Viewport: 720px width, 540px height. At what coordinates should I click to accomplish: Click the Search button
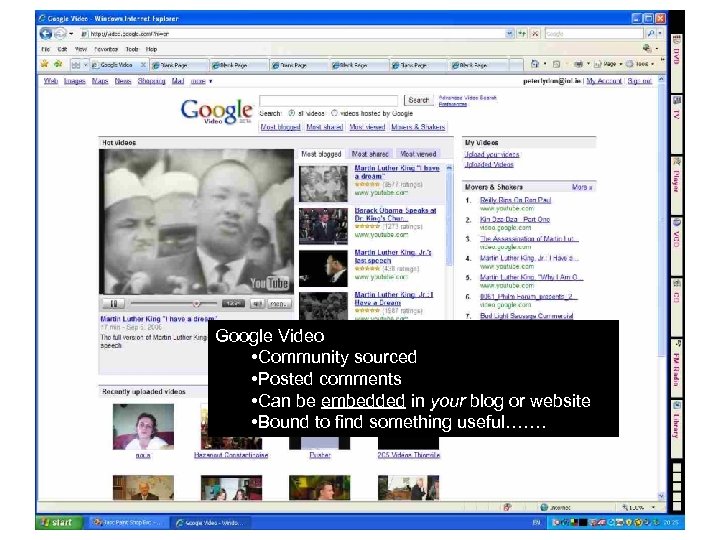(418, 100)
